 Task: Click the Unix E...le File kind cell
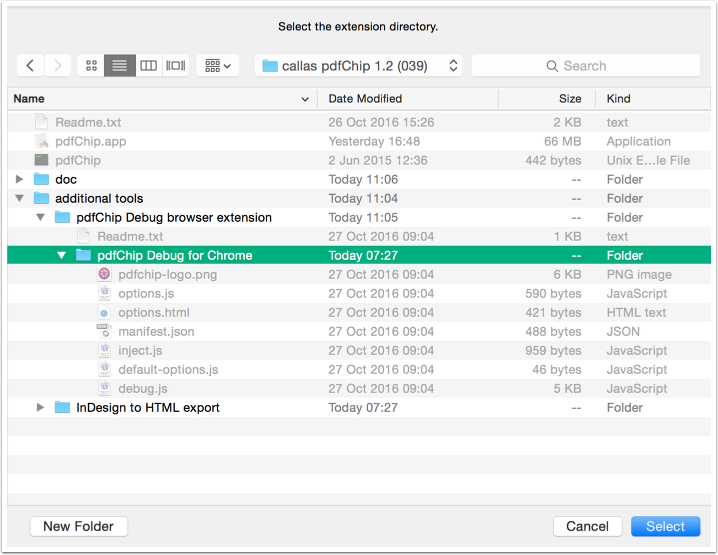(x=648, y=160)
